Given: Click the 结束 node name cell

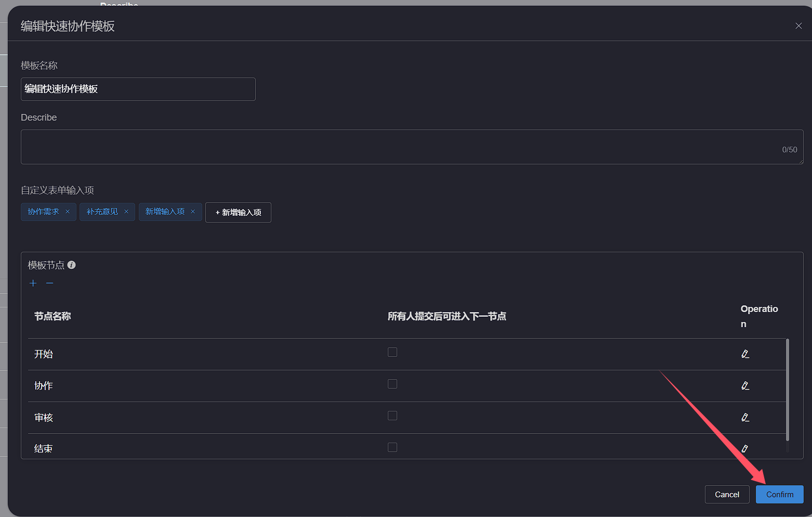Looking at the screenshot, I should click(44, 448).
